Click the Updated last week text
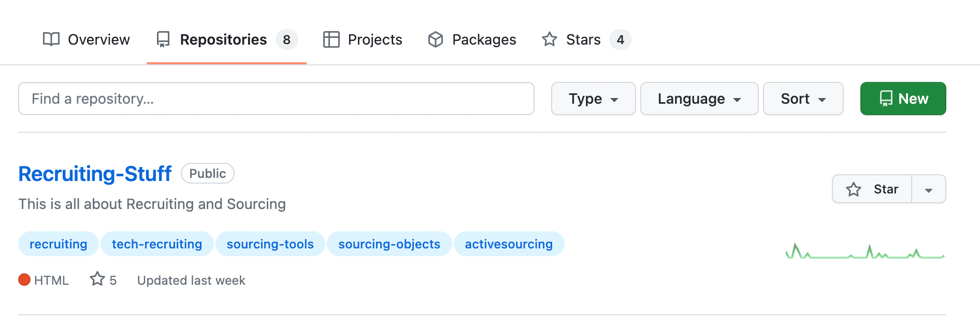 (191, 281)
